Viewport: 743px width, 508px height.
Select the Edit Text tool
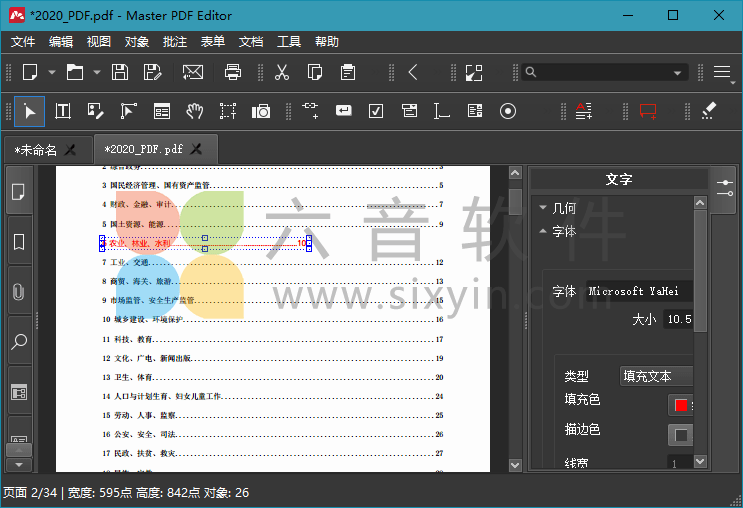[x=63, y=111]
